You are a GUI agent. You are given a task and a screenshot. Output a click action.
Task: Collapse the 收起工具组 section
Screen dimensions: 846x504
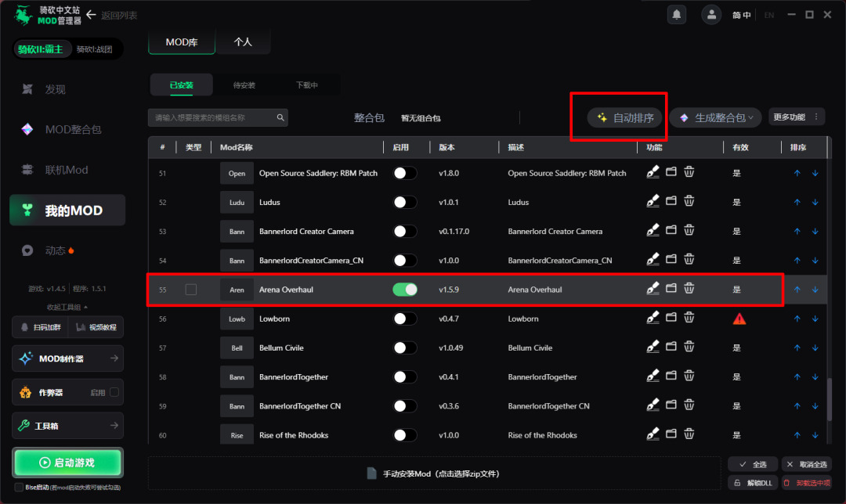coord(67,307)
